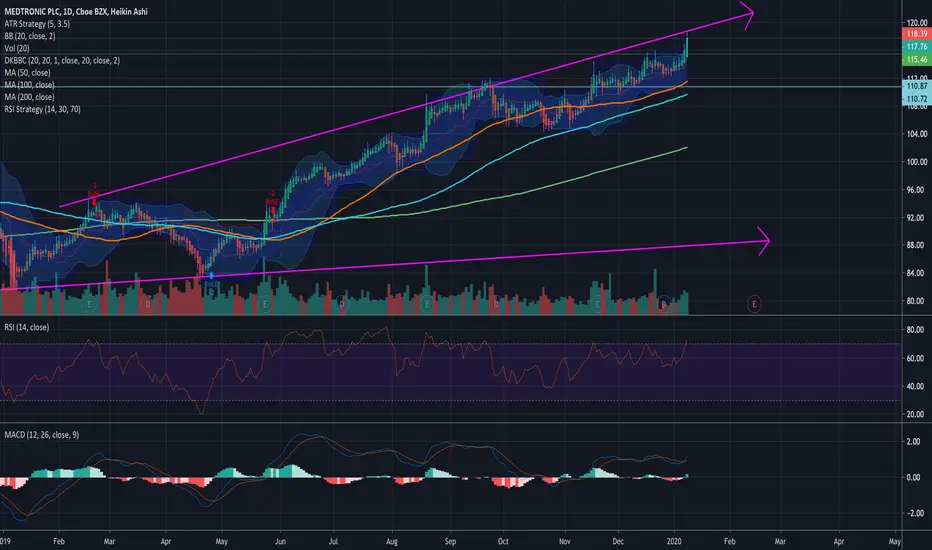Click the 120.00 price axis label
Viewport: 932px width, 550px height.
pyautogui.click(x=917, y=23)
